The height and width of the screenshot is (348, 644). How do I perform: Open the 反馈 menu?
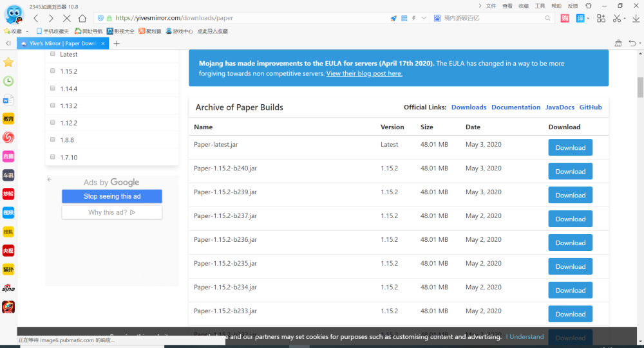coord(573,6)
